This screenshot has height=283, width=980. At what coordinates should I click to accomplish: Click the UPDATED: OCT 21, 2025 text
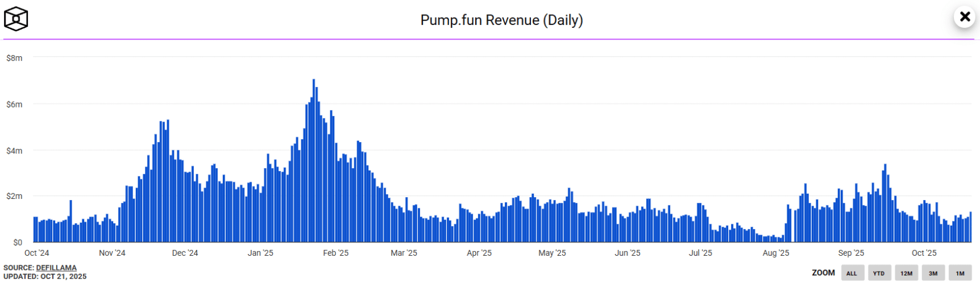(x=45, y=277)
